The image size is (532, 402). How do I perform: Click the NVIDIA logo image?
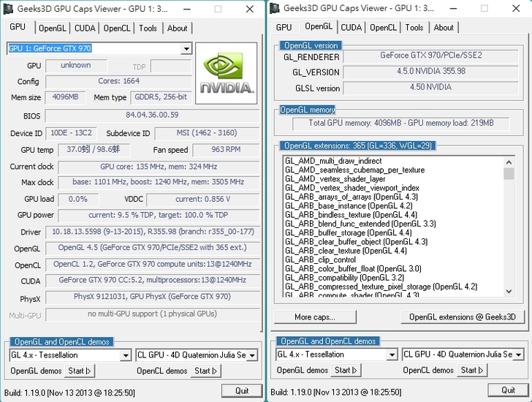[227, 73]
